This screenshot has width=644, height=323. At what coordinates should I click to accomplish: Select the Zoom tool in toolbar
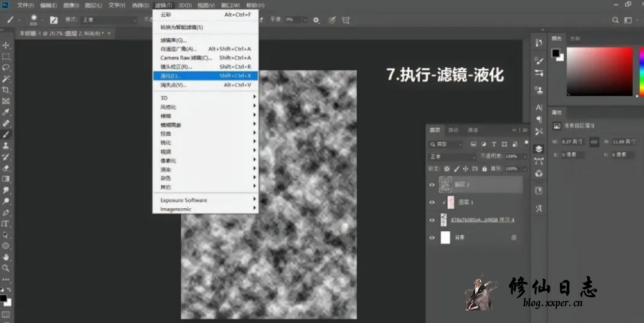click(x=6, y=268)
